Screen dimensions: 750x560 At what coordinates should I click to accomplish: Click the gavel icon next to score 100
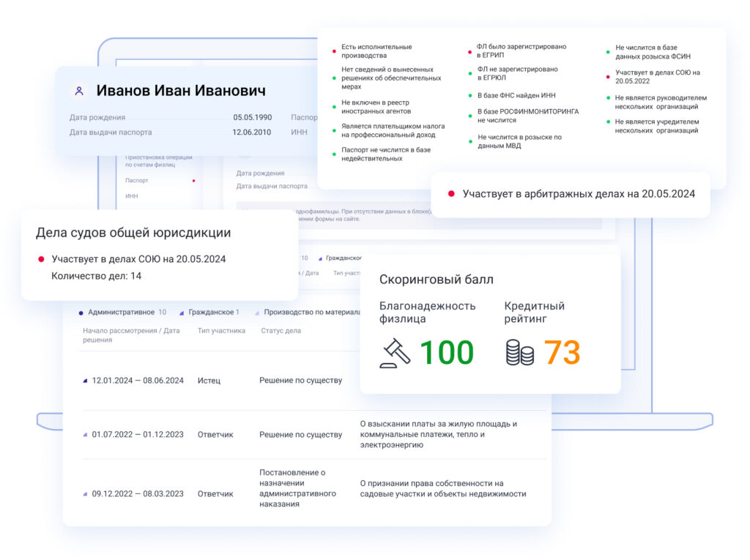point(396,353)
